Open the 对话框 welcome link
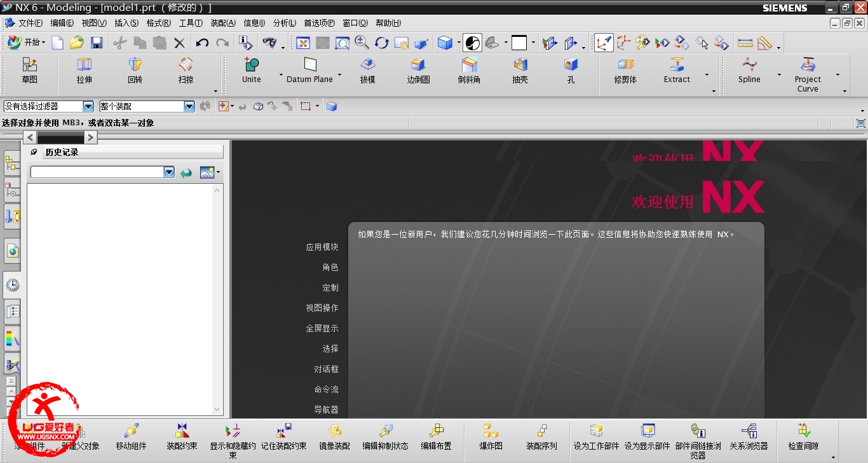This screenshot has height=463, width=868. coord(326,369)
